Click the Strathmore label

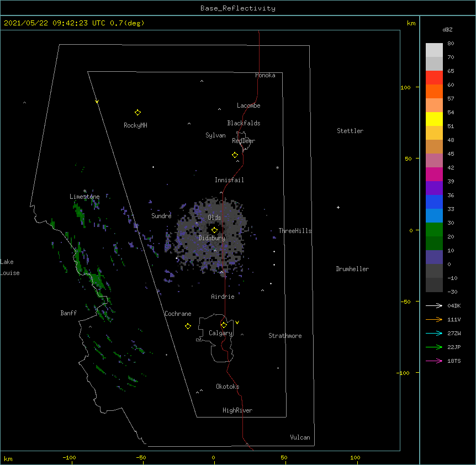(285, 336)
